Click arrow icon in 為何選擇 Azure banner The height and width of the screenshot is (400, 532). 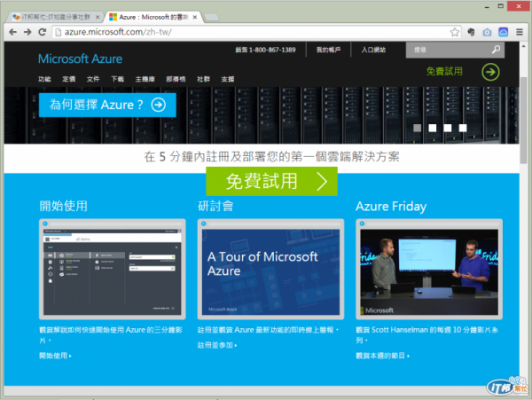coord(159,105)
